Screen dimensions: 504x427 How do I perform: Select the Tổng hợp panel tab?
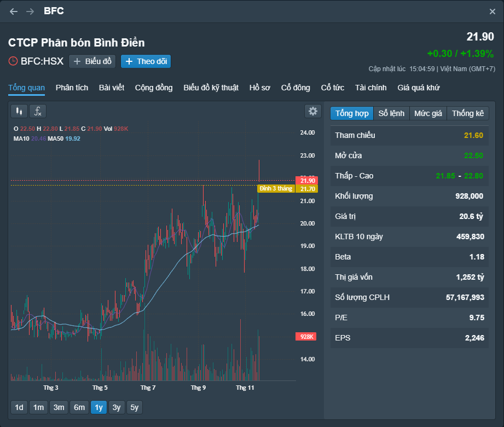pyautogui.click(x=352, y=113)
